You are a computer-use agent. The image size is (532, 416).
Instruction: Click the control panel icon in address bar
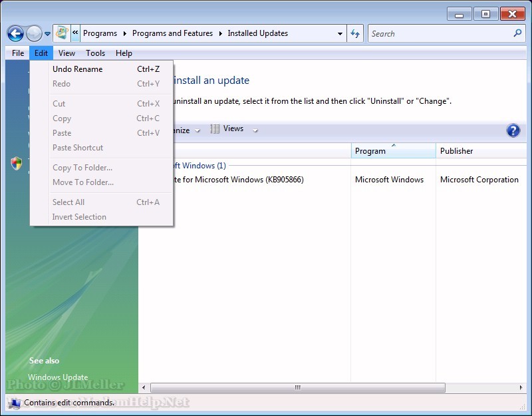coord(62,33)
